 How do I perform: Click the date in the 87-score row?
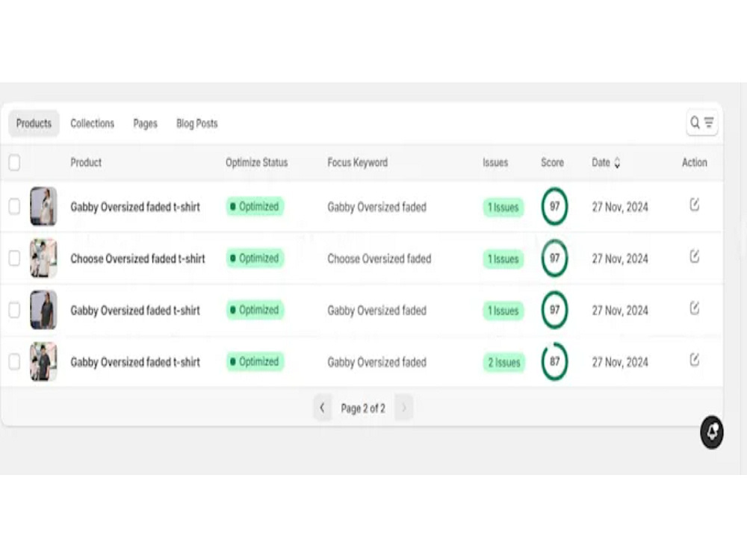pyautogui.click(x=620, y=362)
